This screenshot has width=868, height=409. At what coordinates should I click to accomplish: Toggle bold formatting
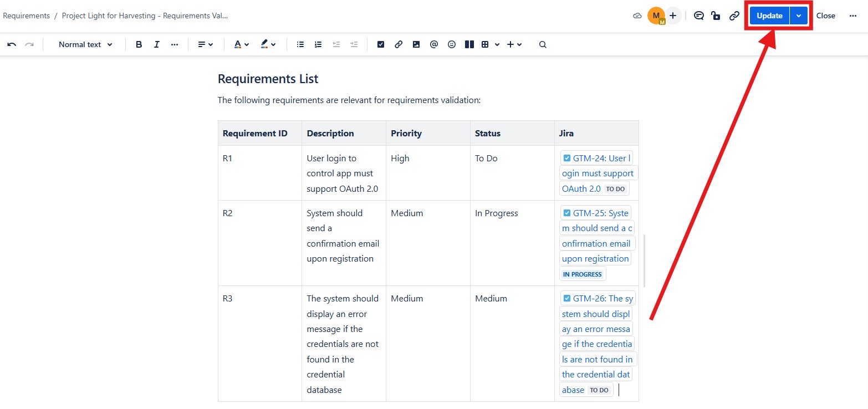(x=139, y=44)
